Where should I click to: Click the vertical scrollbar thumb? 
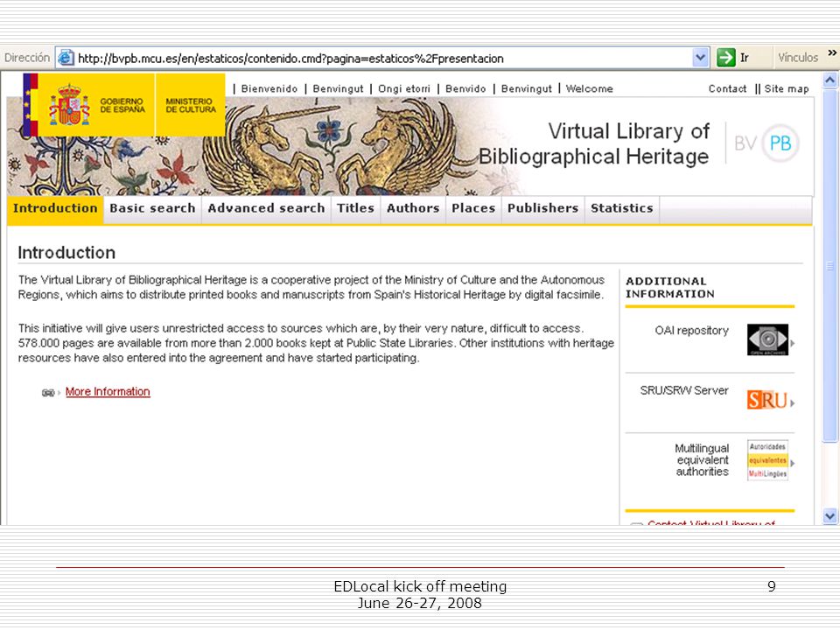point(829,266)
